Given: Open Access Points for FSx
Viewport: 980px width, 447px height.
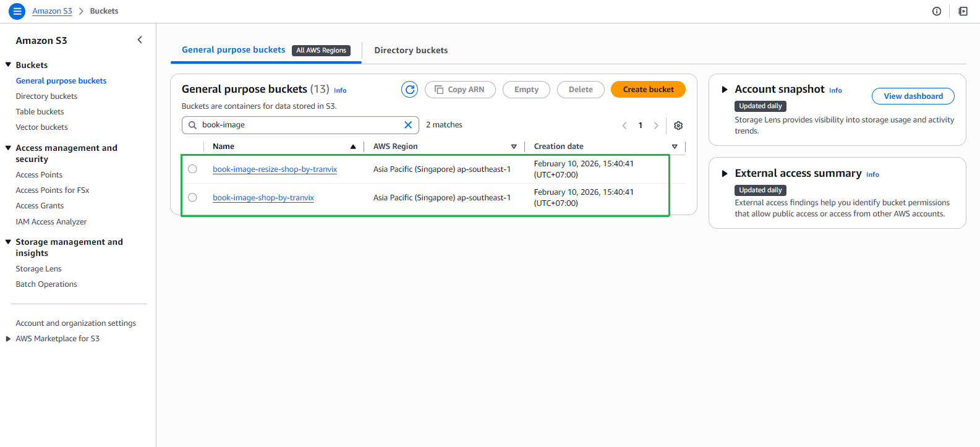Looking at the screenshot, I should 53,190.
